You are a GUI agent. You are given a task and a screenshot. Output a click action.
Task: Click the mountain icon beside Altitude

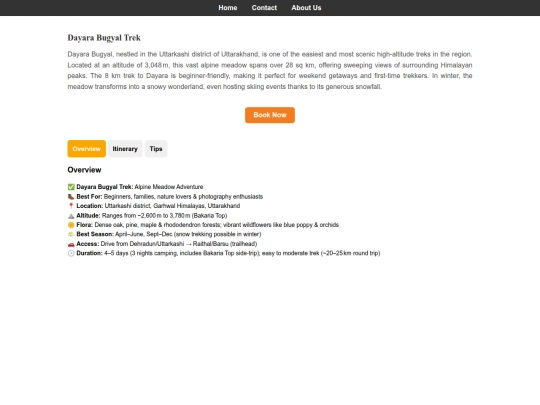click(71, 216)
